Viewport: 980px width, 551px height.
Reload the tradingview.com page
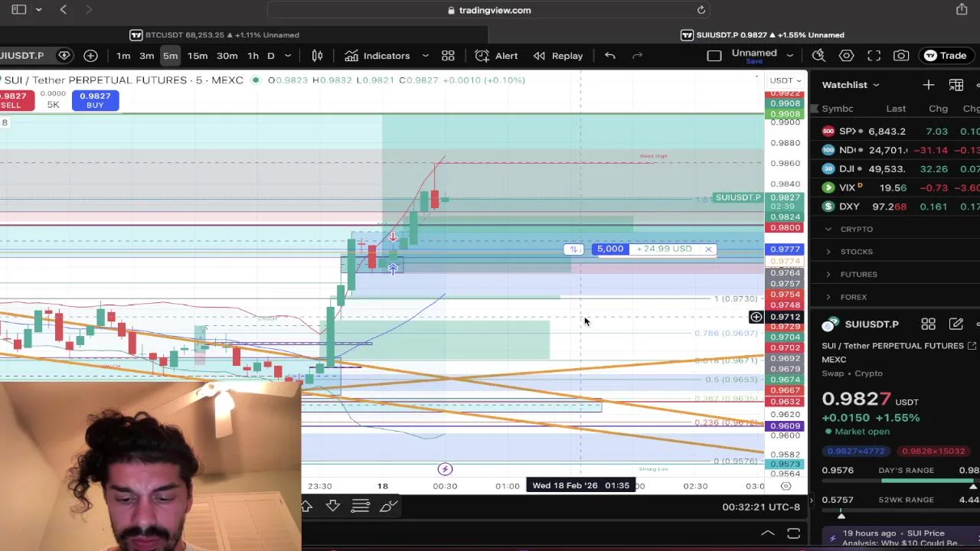click(x=701, y=10)
